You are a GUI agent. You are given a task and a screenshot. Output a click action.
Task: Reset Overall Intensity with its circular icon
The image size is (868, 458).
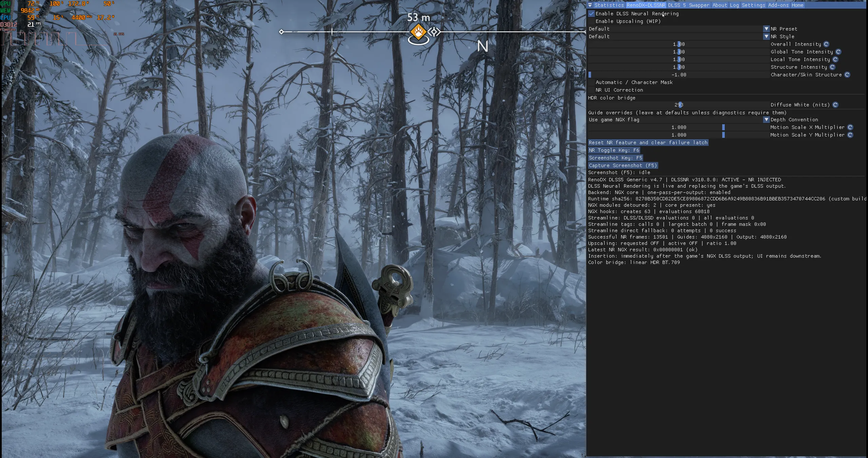point(826,44)
